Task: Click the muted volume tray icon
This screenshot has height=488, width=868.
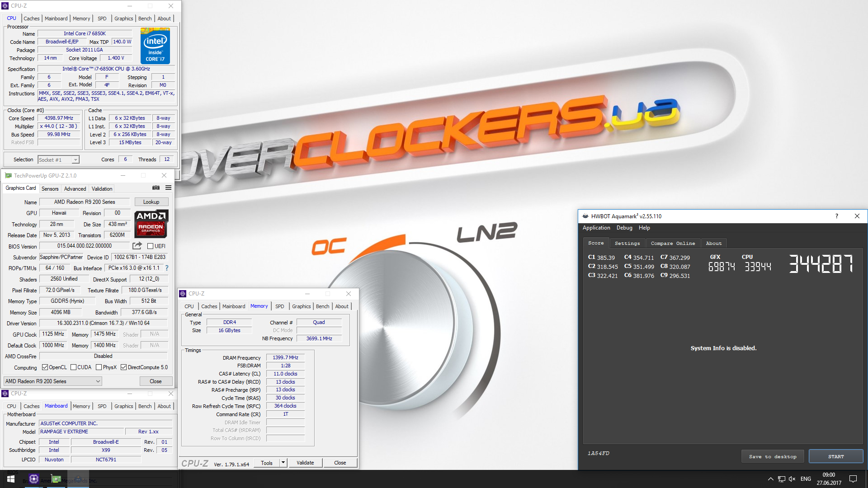Action: tap(792, 479)
